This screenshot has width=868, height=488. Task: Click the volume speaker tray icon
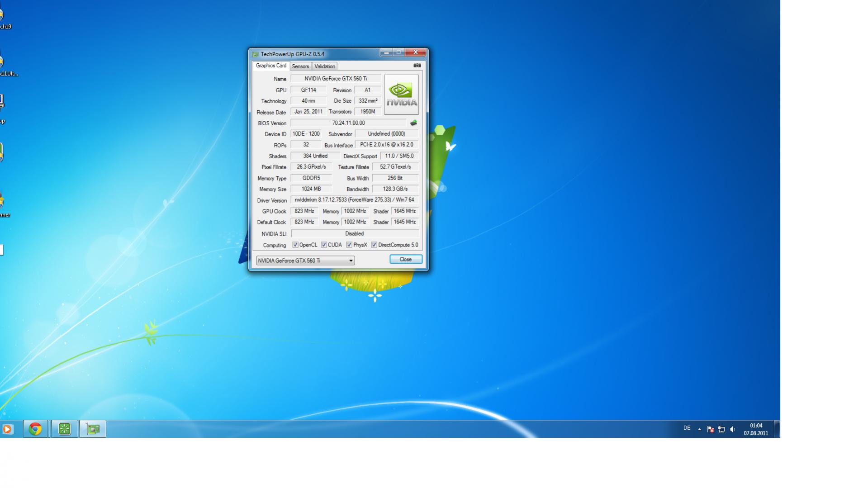pos(732,429)
